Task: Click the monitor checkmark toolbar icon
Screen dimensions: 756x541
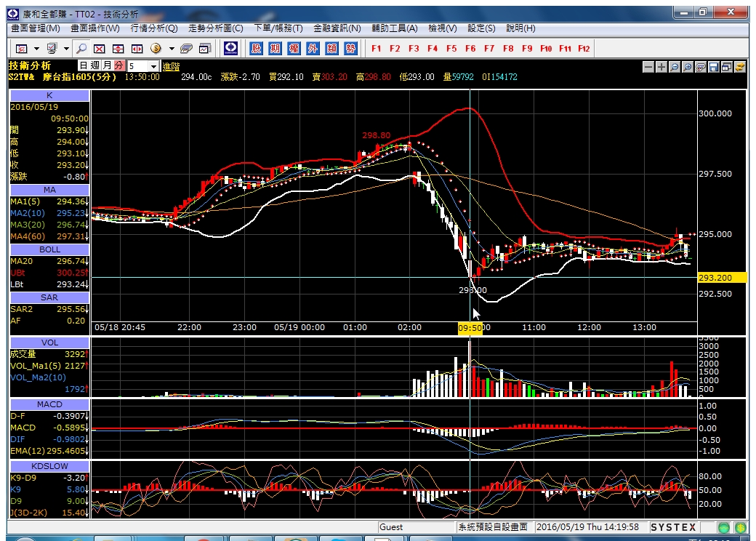Action: tap(52, 48)
